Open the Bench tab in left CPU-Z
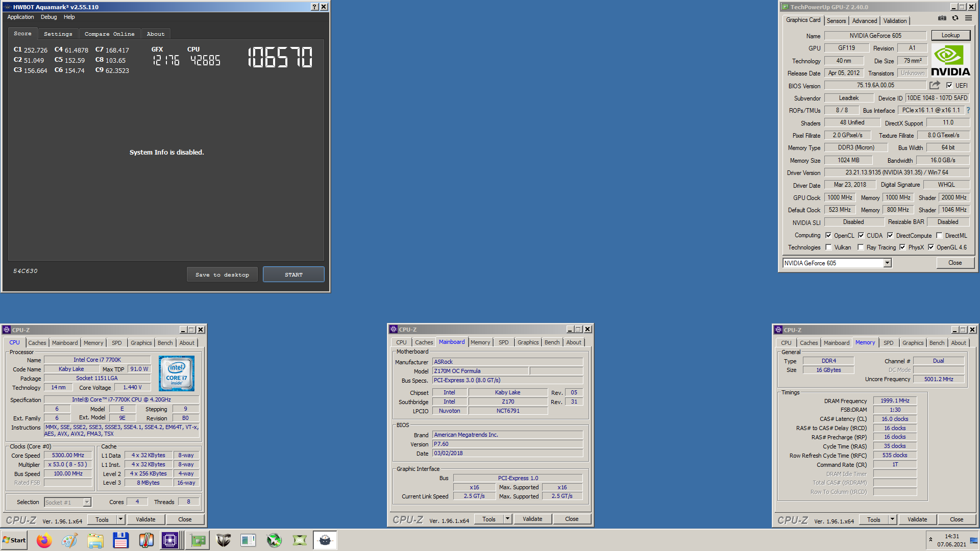 pos(165,343)
